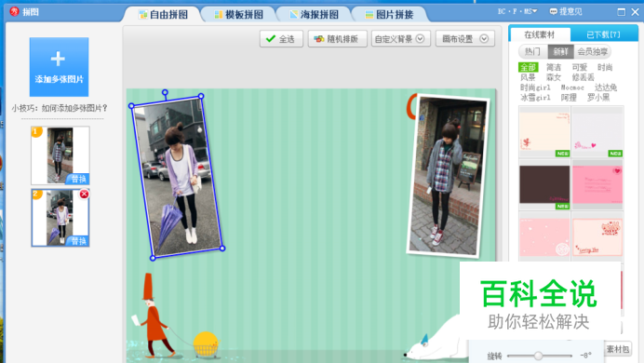Open the tip link 如何添加多张图片？
Viewport: 644px width, 363px height.
click(74, 108)
